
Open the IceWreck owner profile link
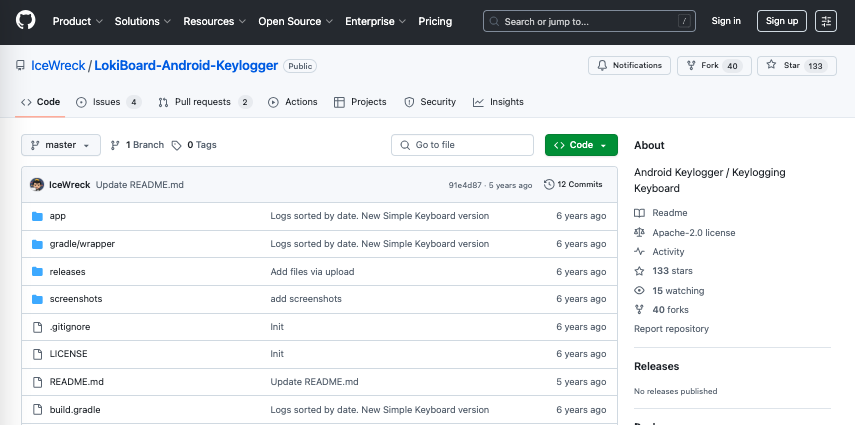point(58,65)
